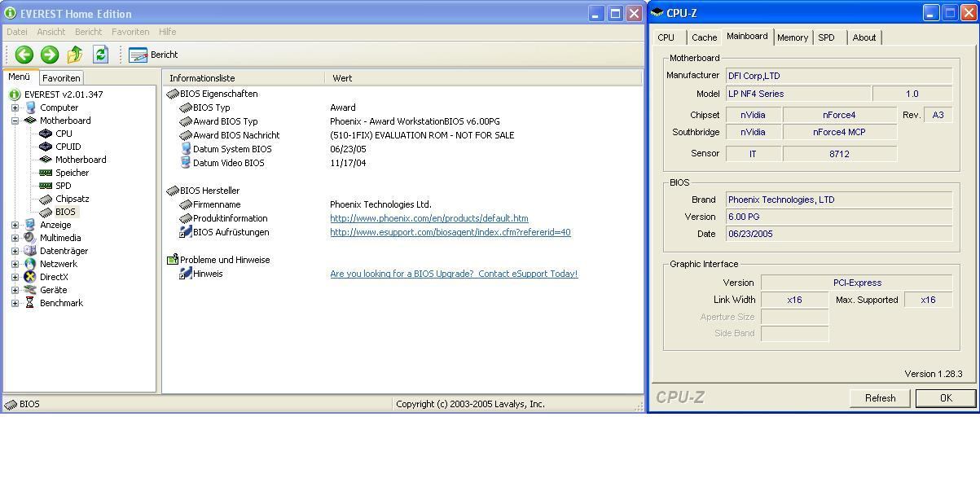Select the CPUID tree item
Viewport: 980px width, 487px height.
[x=68, y=147]
